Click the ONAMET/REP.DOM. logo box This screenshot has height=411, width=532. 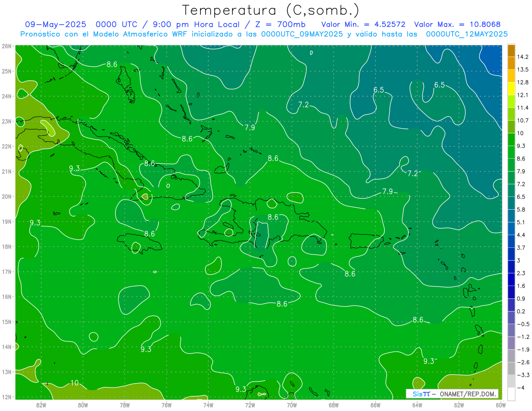tap(452, 394)
